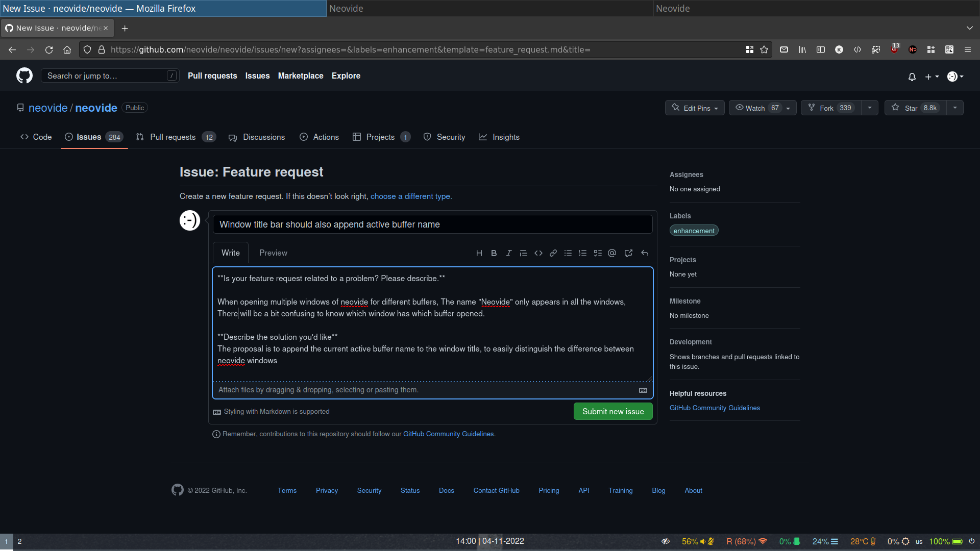The width and height of the screenshot is (980, 551).
Task: Mention a user with the @ icon
Action: 612,253
